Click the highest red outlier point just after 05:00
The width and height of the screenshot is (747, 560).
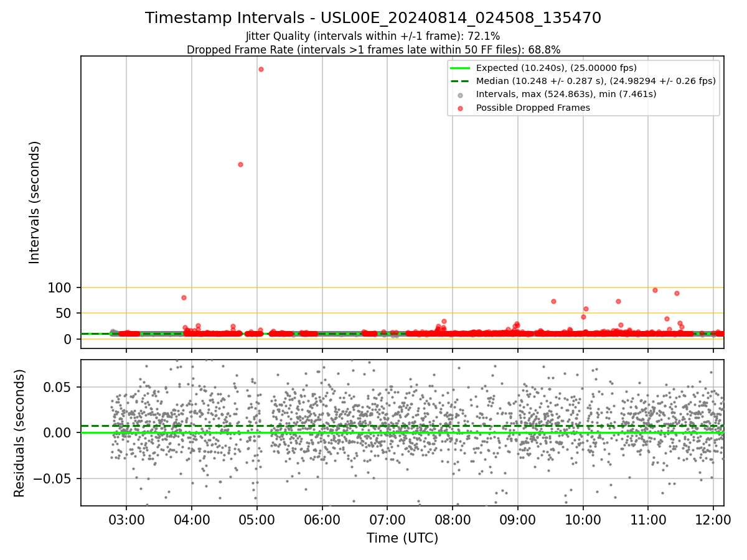[261, 69]
